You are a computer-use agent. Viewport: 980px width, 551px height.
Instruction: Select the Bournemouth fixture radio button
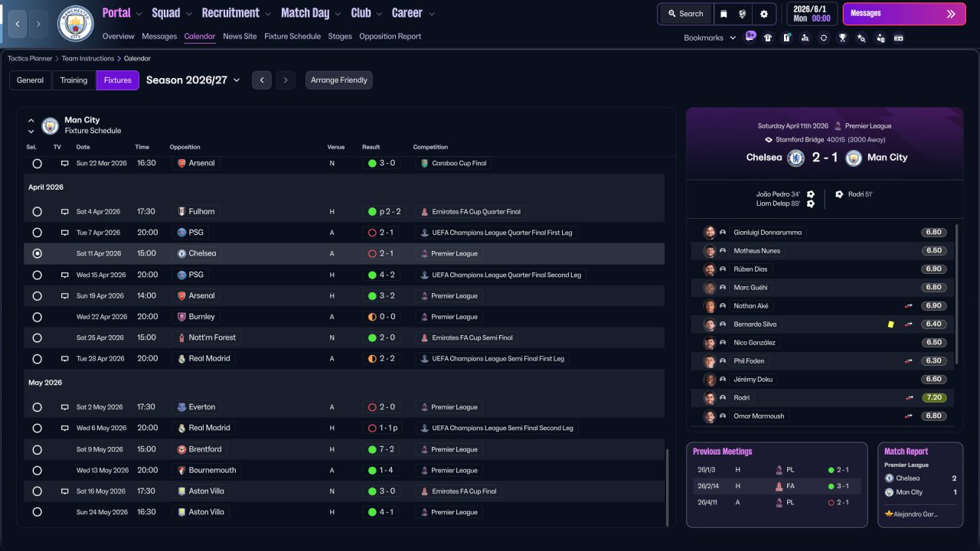pyautogui.click(x=38, y=470)
